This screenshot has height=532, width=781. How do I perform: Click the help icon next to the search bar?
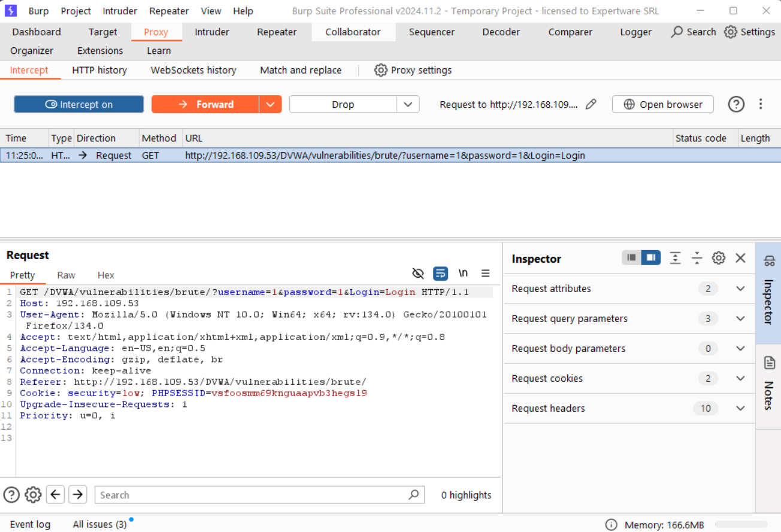pos(11,495)
